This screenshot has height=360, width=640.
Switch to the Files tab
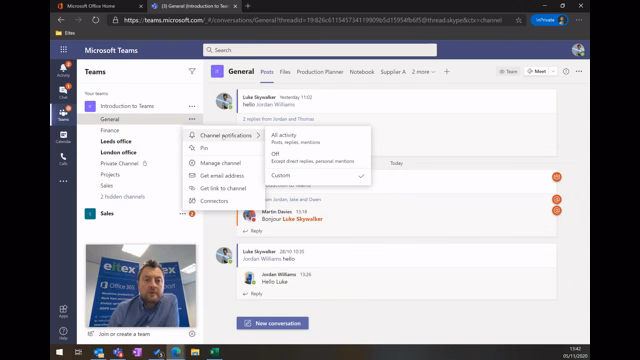pyautogui.click(x=285, y=72)
